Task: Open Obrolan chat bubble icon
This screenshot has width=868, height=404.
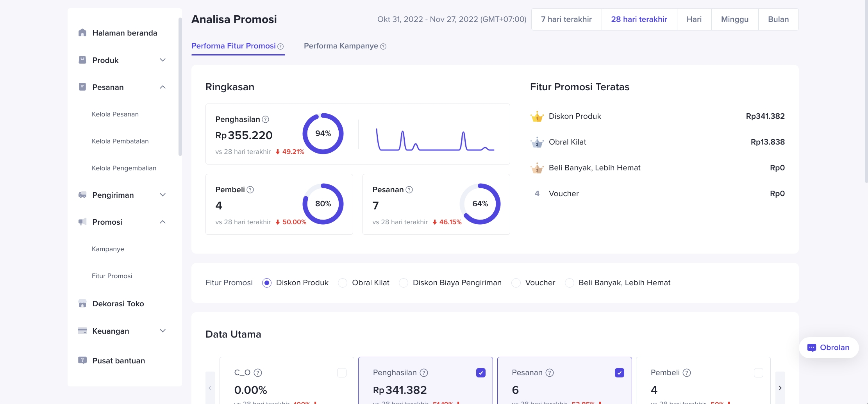Action: (x=811, y=347)
